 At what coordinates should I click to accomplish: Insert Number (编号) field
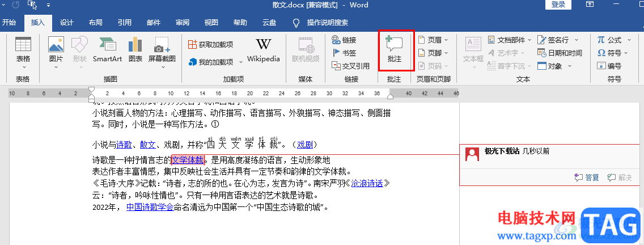609,66
